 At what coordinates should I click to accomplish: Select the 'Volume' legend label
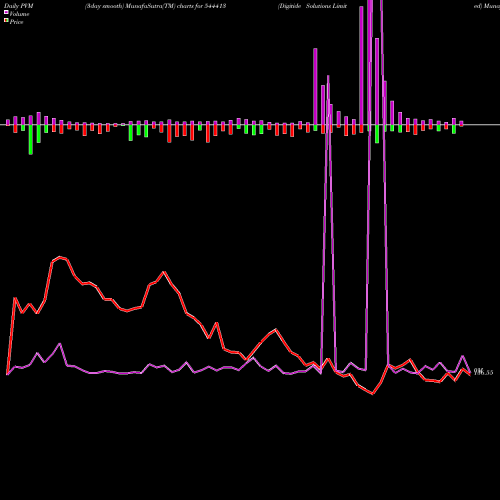19,14
